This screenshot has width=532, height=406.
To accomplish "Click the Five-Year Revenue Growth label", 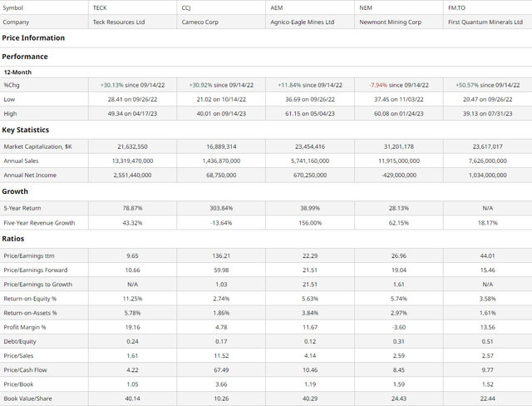I will pyautogui.click(x=39, y=223).
